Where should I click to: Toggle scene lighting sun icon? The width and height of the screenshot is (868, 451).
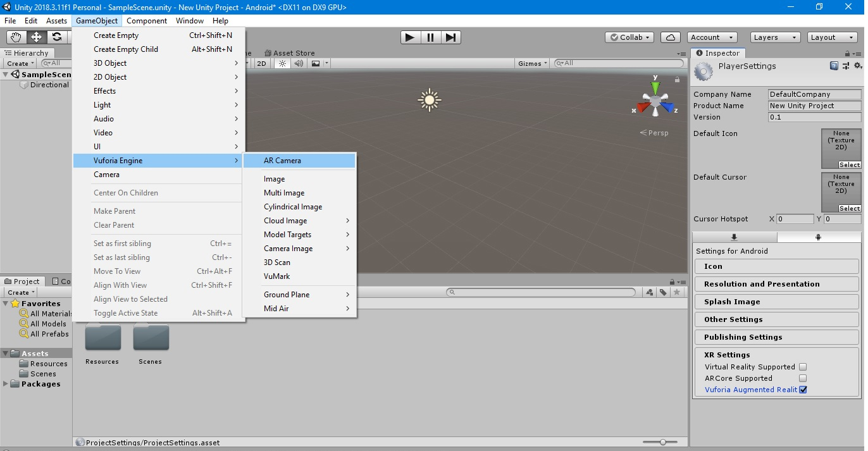283,63
